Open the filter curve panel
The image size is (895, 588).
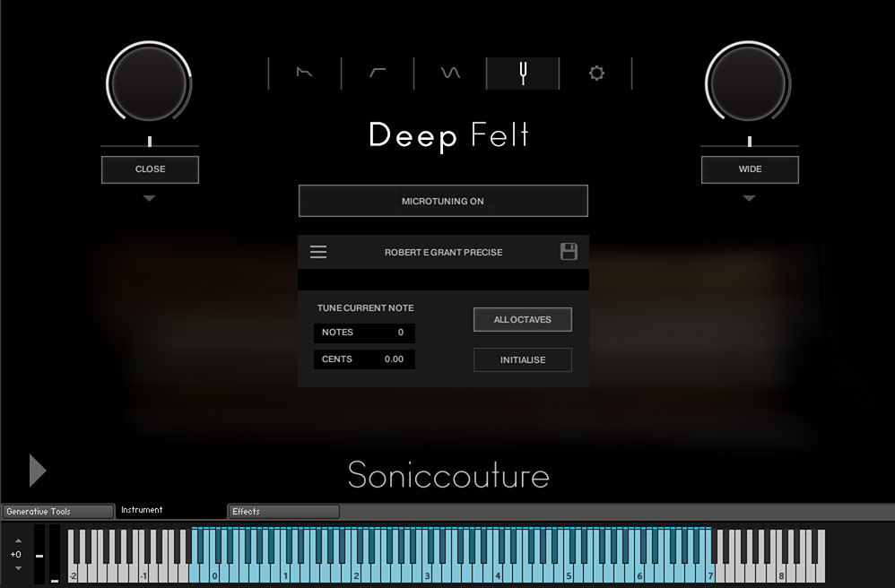(377, 72)
